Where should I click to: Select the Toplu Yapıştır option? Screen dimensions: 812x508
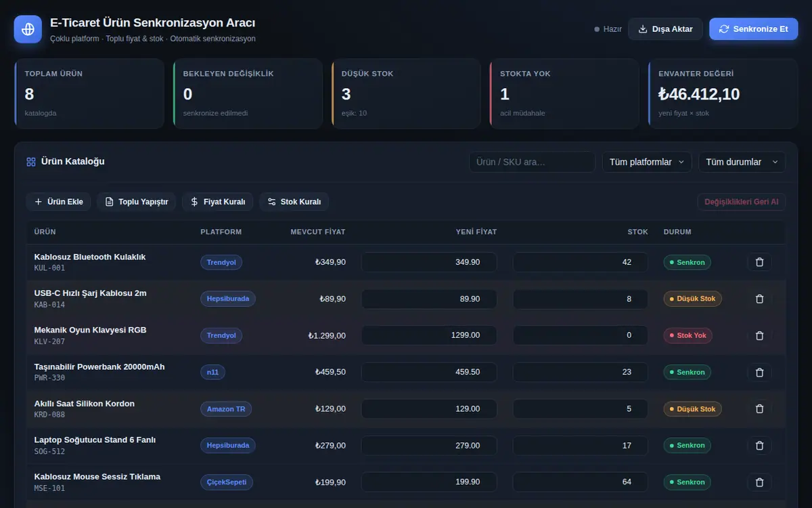pyautogui.click(x=137, y=202)
